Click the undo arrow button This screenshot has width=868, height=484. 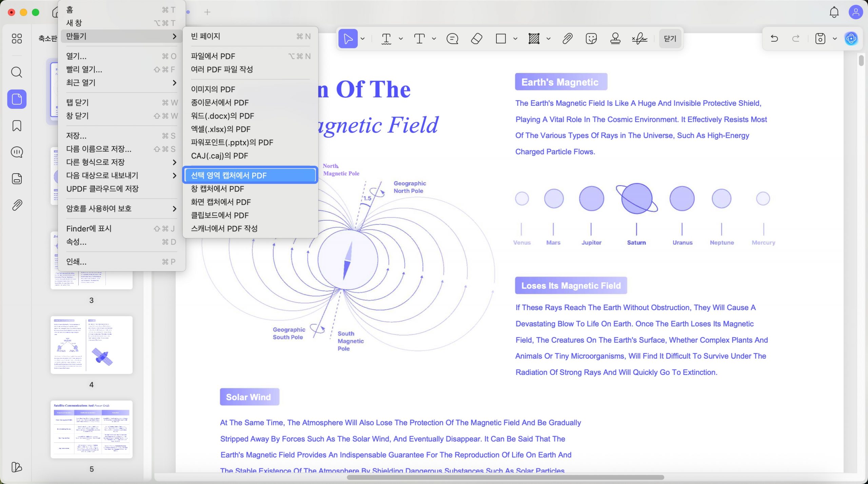coord(774,39)
